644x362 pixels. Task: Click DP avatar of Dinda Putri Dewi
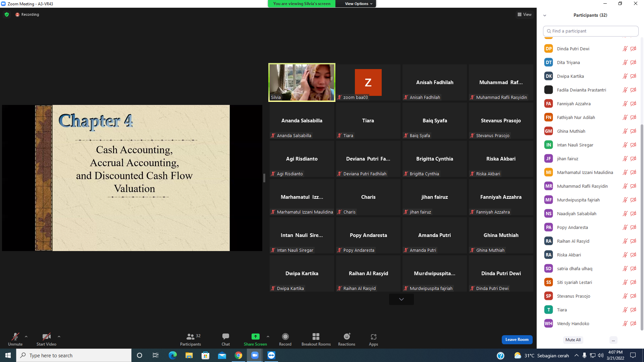coord(548,49)
